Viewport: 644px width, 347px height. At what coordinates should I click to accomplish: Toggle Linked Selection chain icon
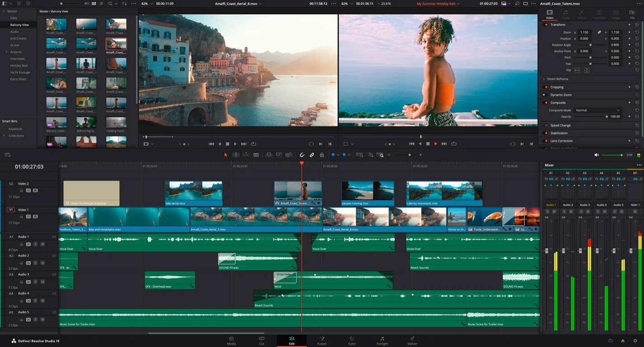312,155
